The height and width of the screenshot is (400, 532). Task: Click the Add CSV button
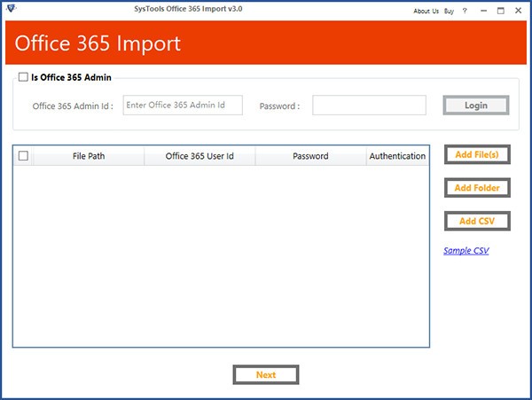tap(477, 221)
